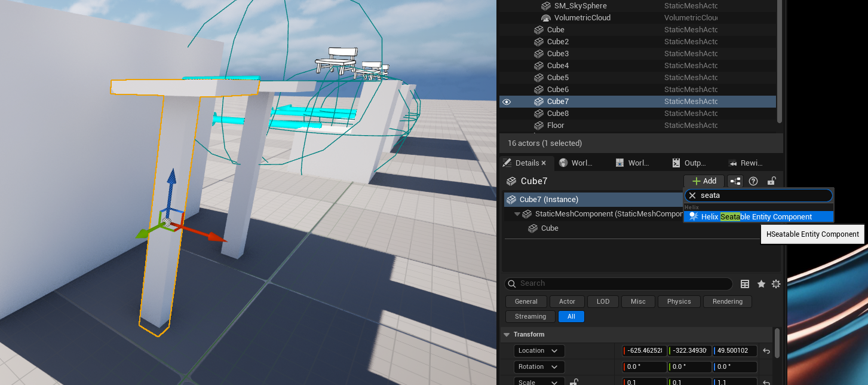Collapse the Transform section

click(x=507, y=335)
